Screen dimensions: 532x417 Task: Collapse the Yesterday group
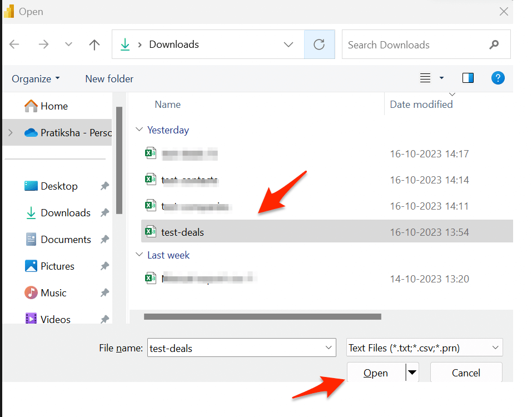pyautogui.click(x=139, y=130)
